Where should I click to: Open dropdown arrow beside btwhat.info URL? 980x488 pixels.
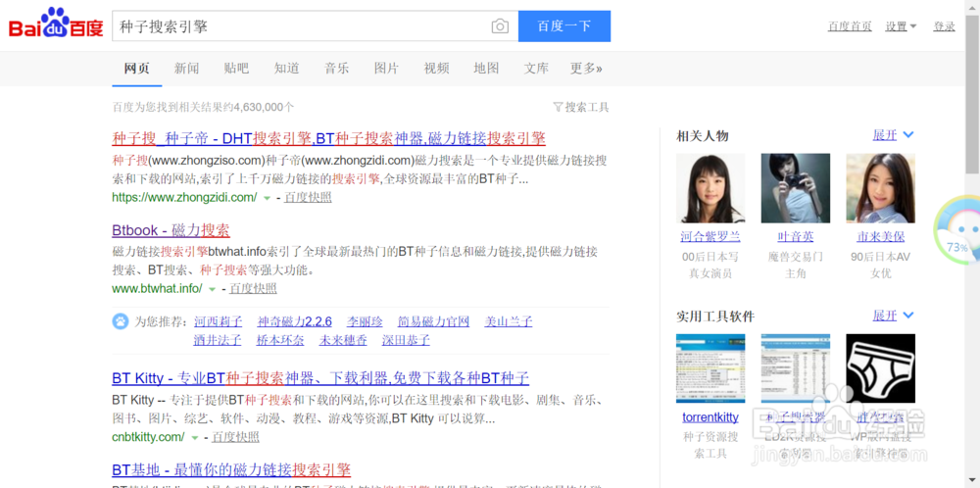(x=212, y=289)
